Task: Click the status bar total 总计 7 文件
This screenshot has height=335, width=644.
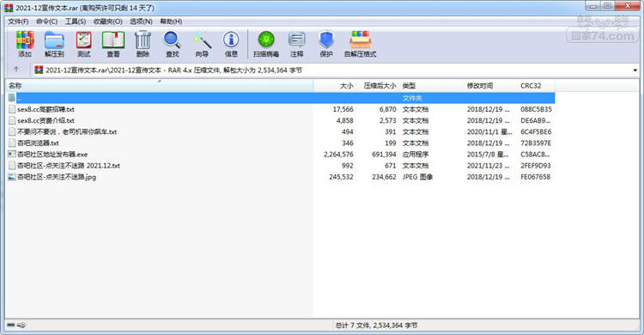Action: pyautogui.click(x=376, y=326)
